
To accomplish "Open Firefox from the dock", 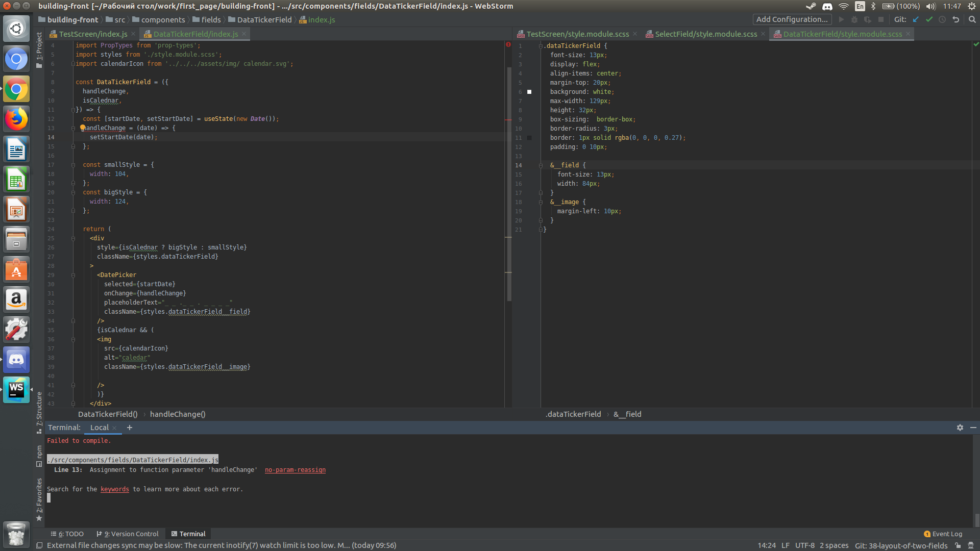I will point(16,119).
